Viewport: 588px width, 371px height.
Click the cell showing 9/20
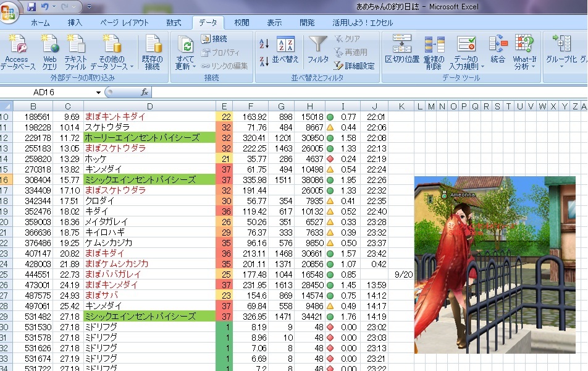[401, 275]
